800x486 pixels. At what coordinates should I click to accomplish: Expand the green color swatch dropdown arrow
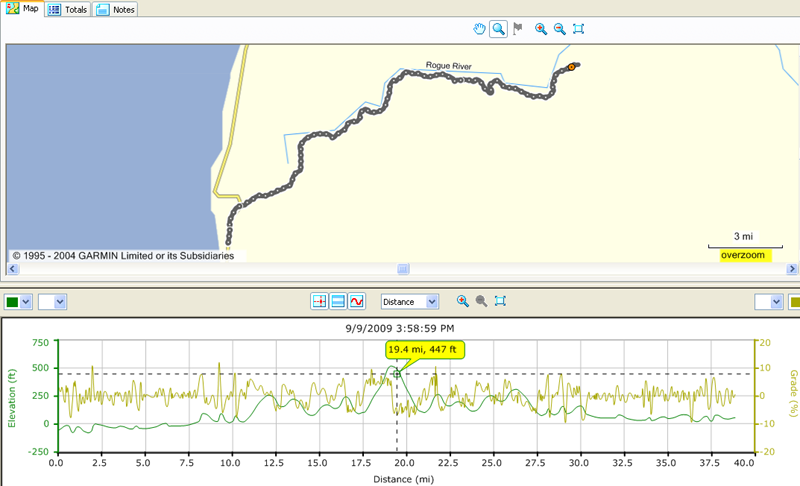point(26,302)
